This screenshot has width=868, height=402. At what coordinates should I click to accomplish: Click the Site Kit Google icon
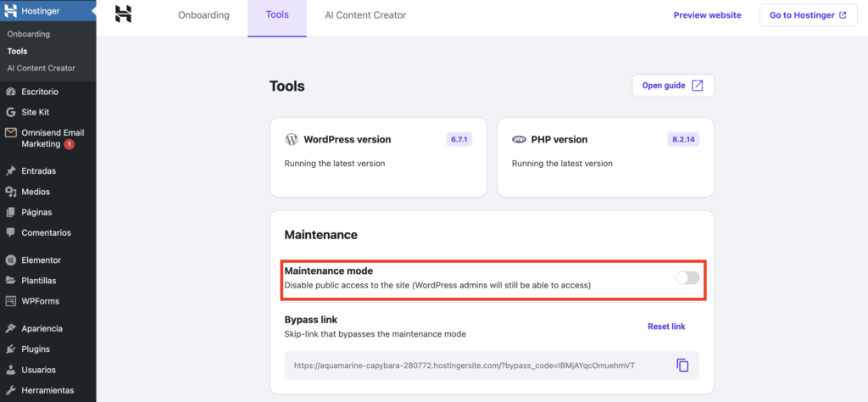pos(11,112)
